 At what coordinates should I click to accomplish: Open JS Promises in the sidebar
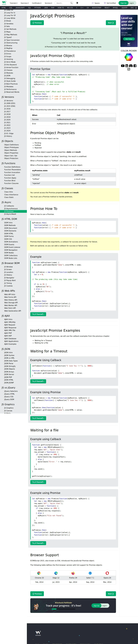click(x=13, y=211)
